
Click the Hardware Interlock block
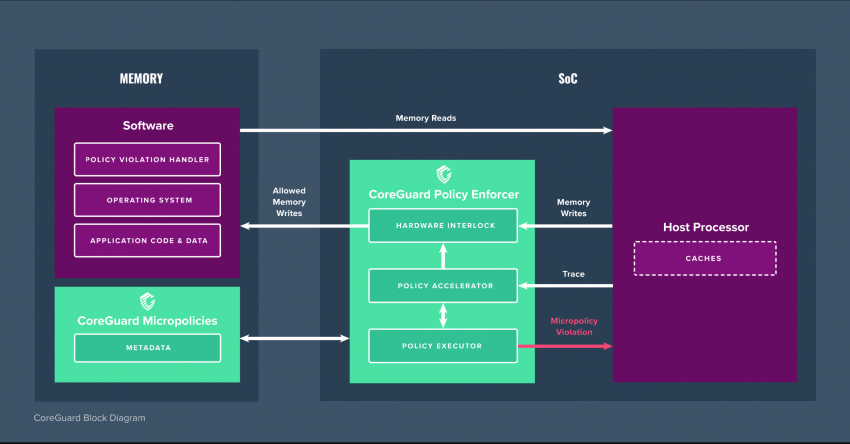443,226
